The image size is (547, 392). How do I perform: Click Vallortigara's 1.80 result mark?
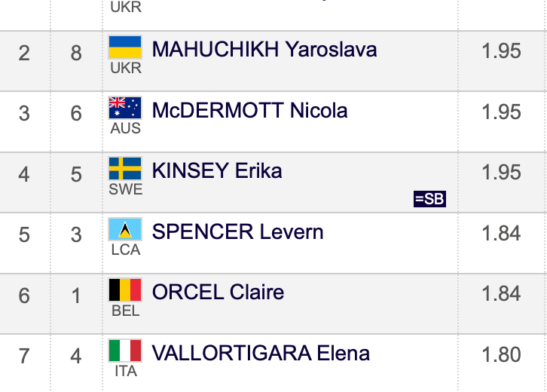[x=501, y=354]
